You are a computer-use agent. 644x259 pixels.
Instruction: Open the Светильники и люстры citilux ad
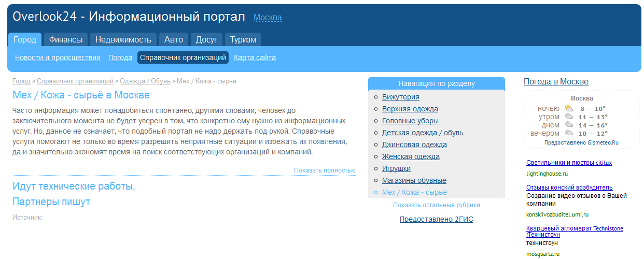(569, 163)
